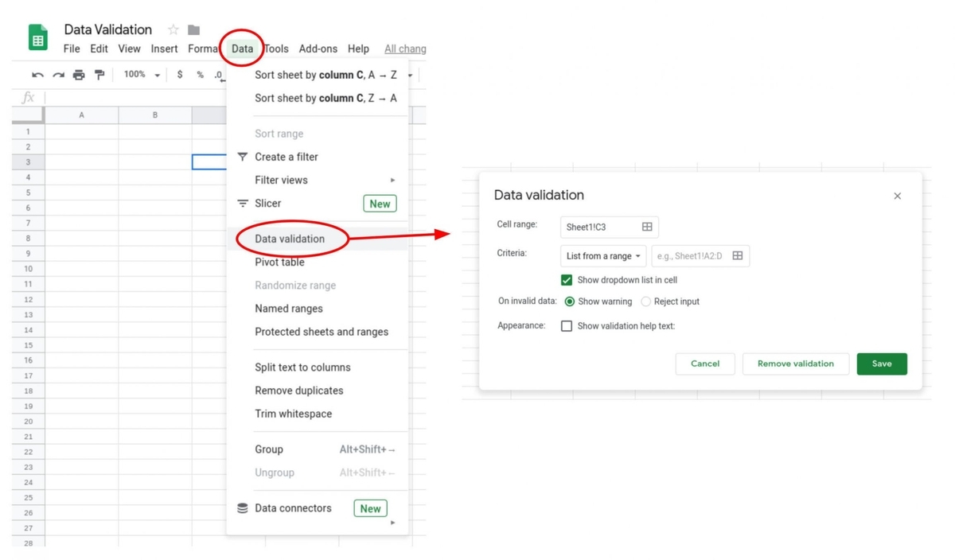The width and height of the screenshot is (955, 560).
Task: Open the Insert menu
Action: tap(164, 48)
